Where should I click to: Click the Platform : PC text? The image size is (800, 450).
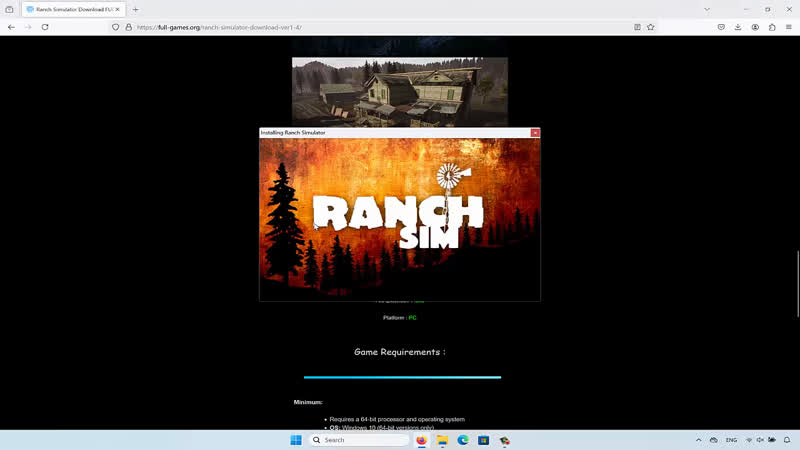399,317
